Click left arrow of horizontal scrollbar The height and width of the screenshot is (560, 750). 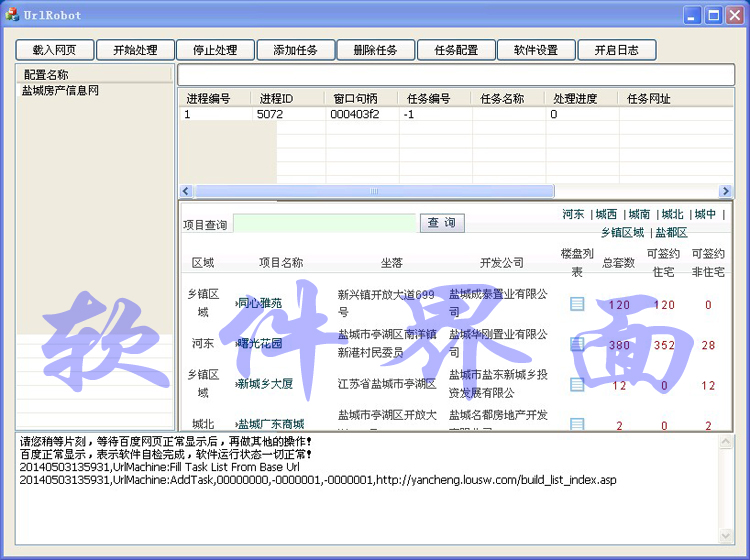187,191
